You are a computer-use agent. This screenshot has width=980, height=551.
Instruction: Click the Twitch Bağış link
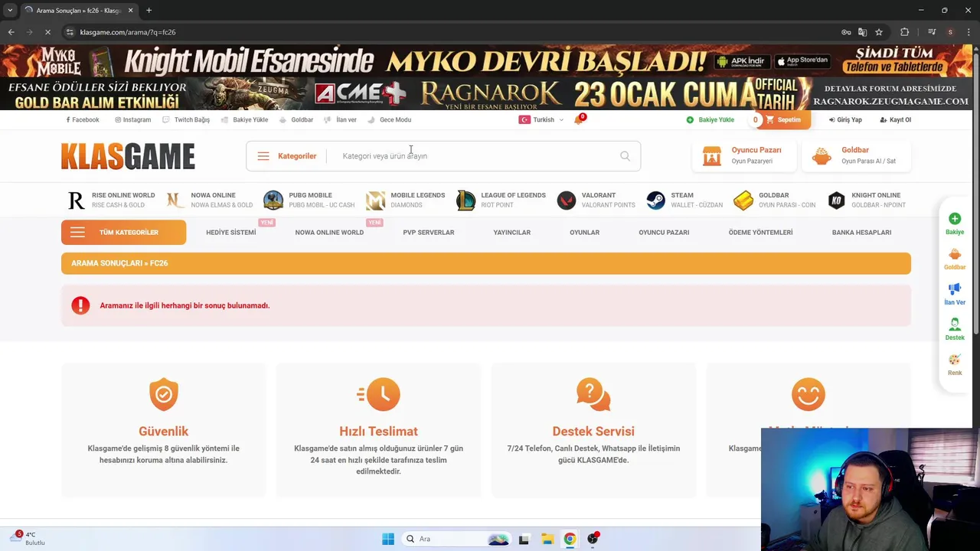pyautogui.click(x=186, y=119)
